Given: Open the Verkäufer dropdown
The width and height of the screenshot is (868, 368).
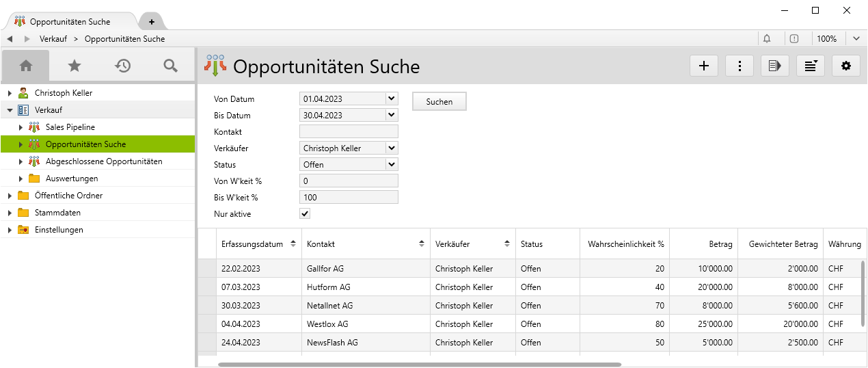Looking at the screenshot, I should 391,148.
